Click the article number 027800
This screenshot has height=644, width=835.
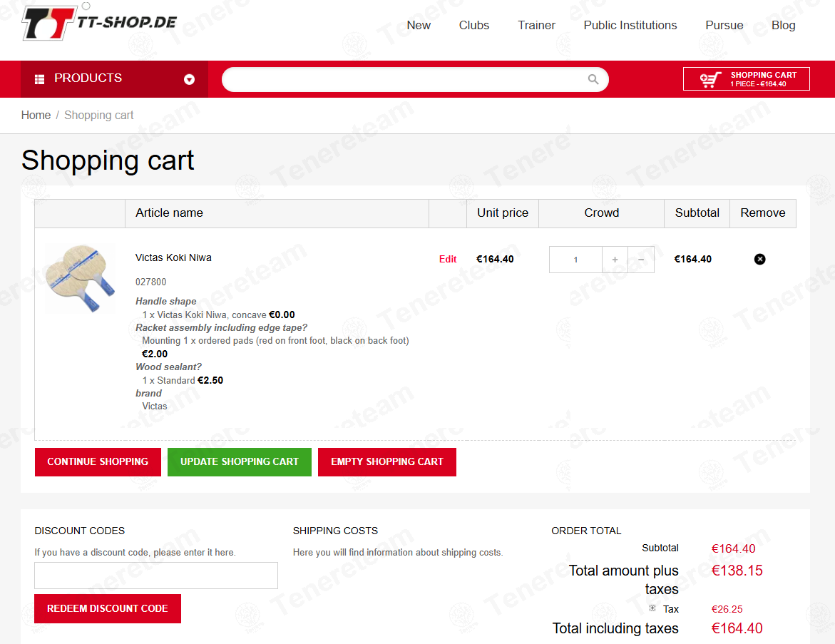(x=150, y=282)
